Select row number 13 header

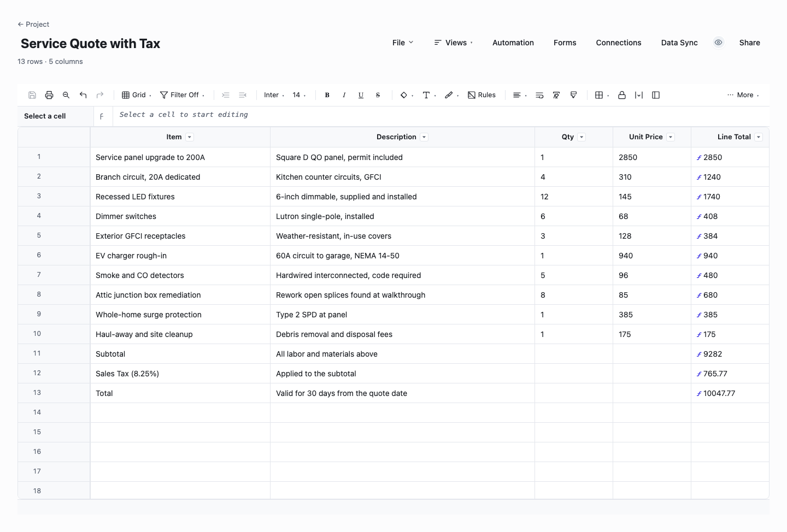(x=54, y=393)
